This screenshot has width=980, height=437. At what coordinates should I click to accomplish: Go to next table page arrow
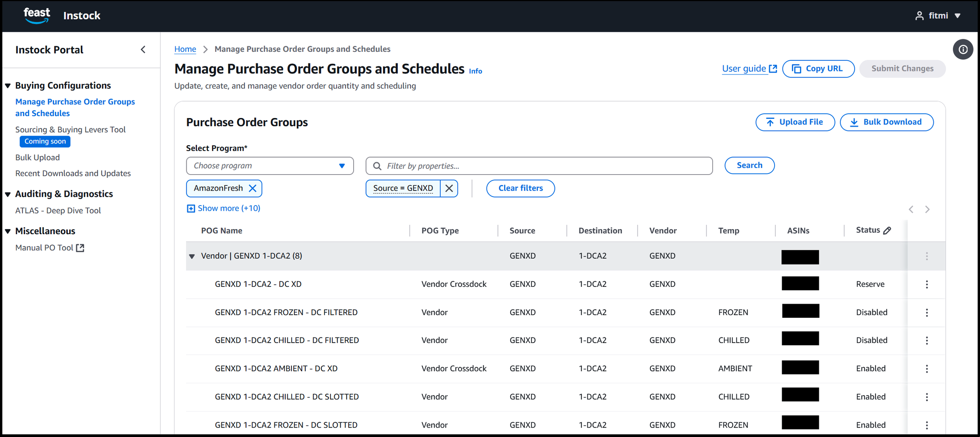927,209
